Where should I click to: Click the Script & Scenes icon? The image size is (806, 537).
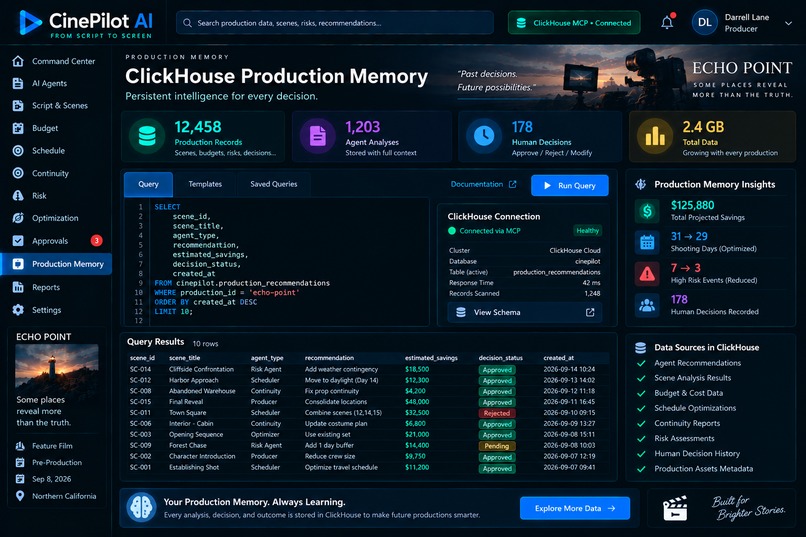click(x=18, y=105)
